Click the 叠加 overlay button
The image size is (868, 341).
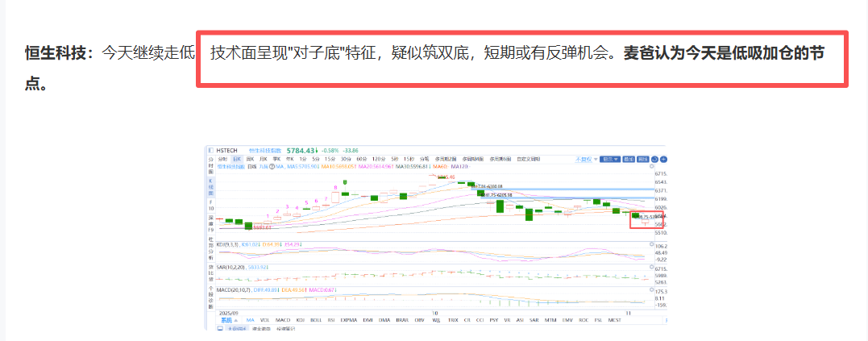point(629,160)
